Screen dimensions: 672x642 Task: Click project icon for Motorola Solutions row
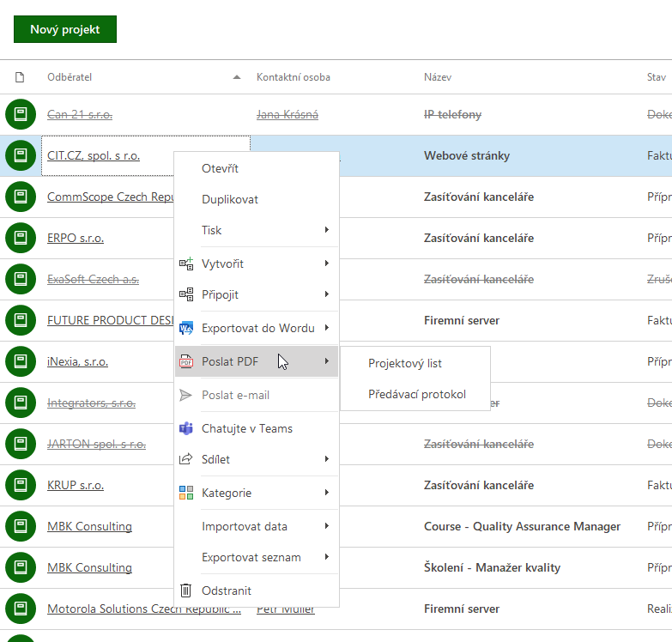coord(21,609)
